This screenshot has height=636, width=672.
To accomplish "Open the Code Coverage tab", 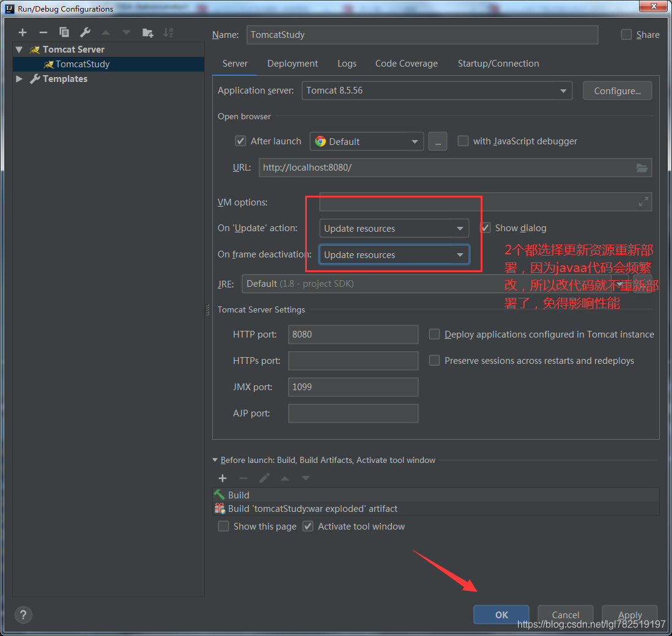I will coord(406,64).
